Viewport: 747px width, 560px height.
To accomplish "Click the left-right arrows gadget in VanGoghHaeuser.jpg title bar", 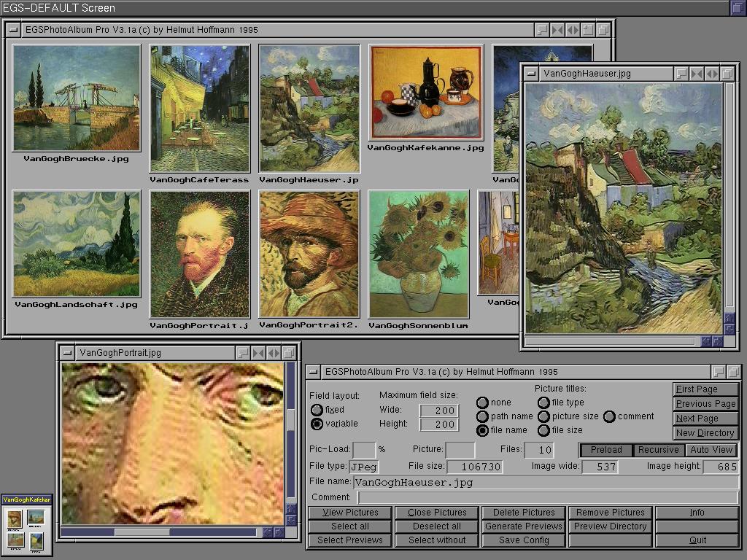I will click(x=712, y=74).
